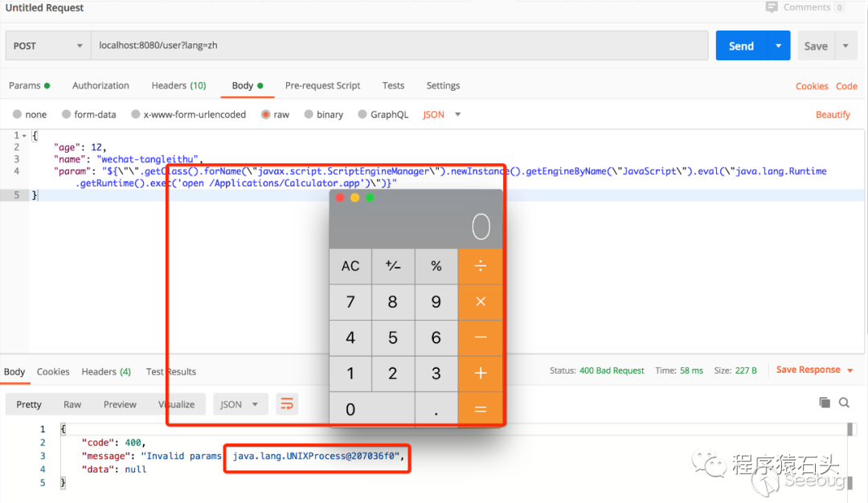Collapse the JSON body at line 1
This screenshot has height=503, width=868.
tap(24, 136)
